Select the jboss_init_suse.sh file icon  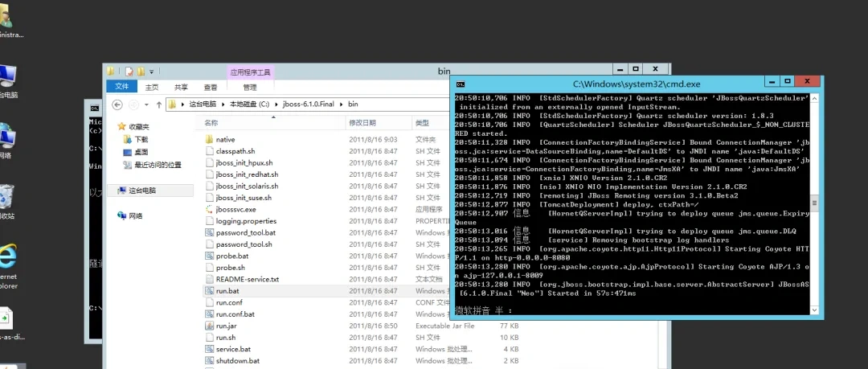pos(209,198)
